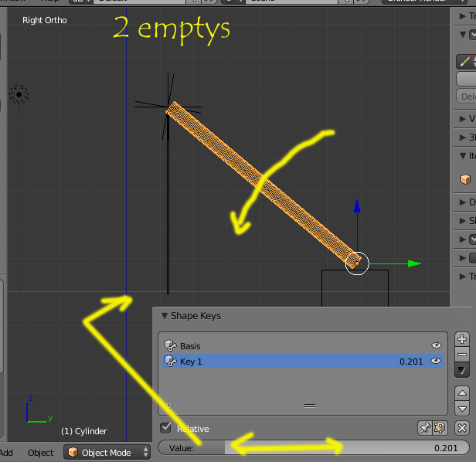
Task: Click the shape key list filter plus icon
Action: point(169,405)
